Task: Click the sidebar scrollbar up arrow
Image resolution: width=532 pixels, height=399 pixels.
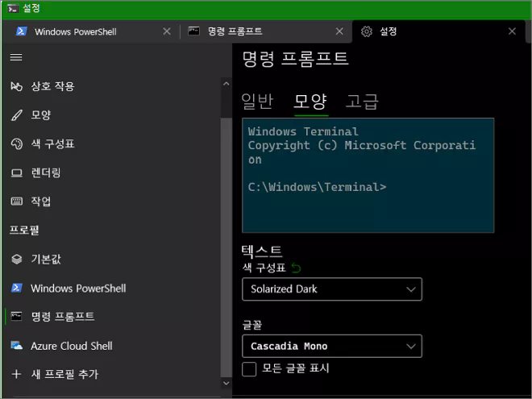Action: (227, 84)
